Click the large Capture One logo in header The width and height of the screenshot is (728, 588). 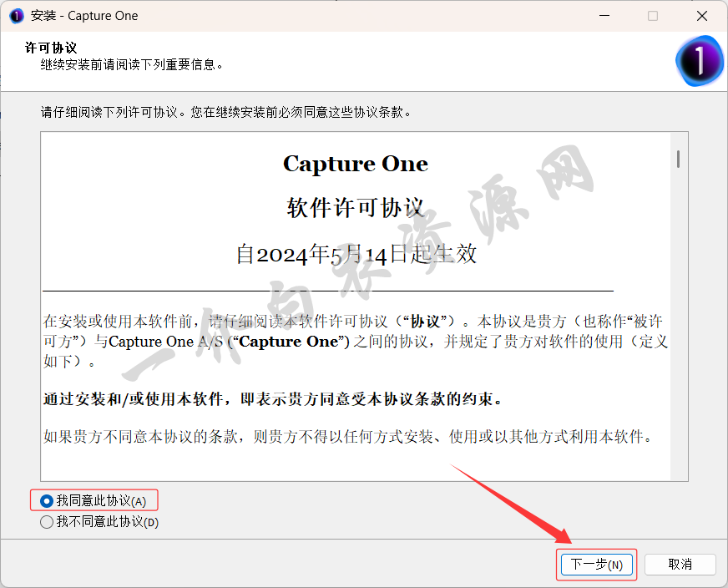pyautogui.click(x=700, y=61)
